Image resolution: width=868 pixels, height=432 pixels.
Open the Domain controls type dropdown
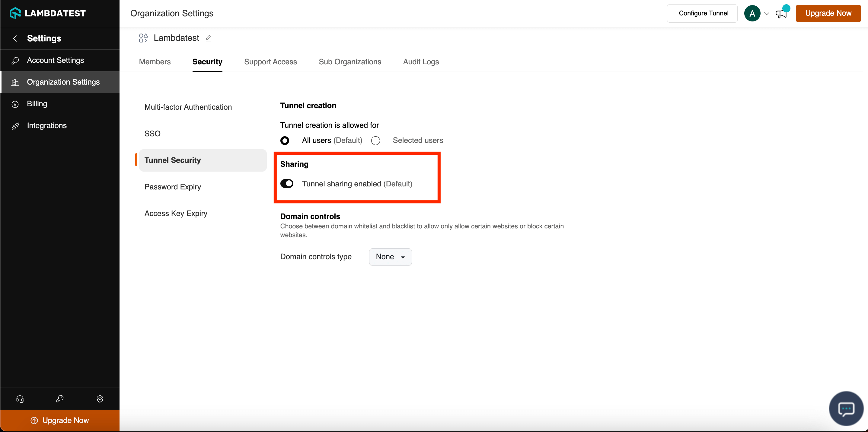click(x=390, y=257)
